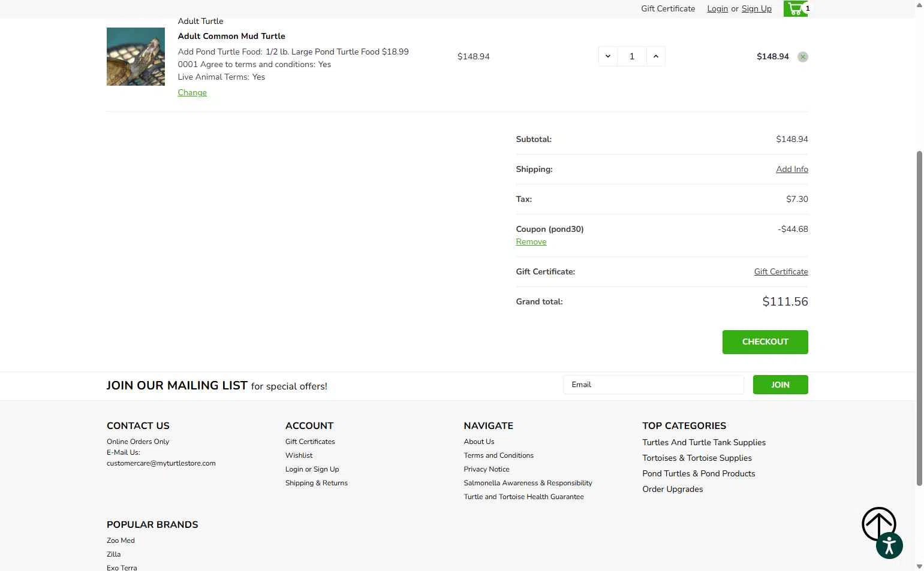Viewport: 924px width, 571px height.
Task: Open Tortoises & Tortoise Supplies category
Action: pos(697,458)
